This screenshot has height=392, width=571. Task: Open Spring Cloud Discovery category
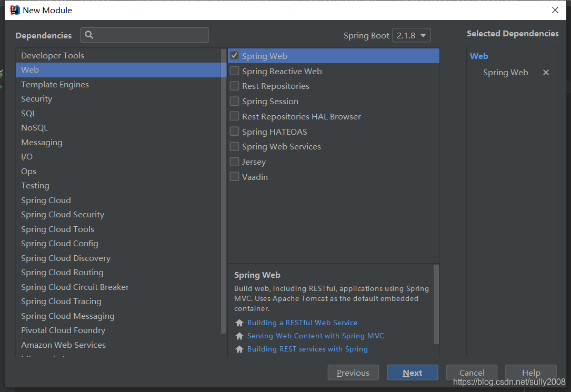119,258
